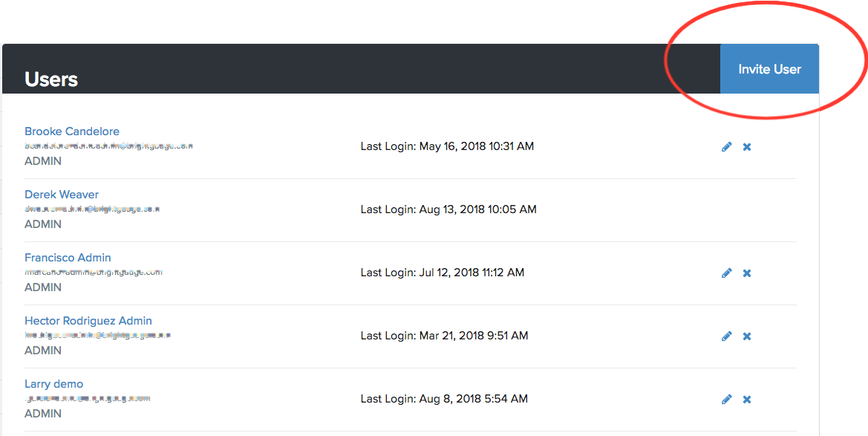Remove Francisco Admin using the X icon

coord(747,273)
